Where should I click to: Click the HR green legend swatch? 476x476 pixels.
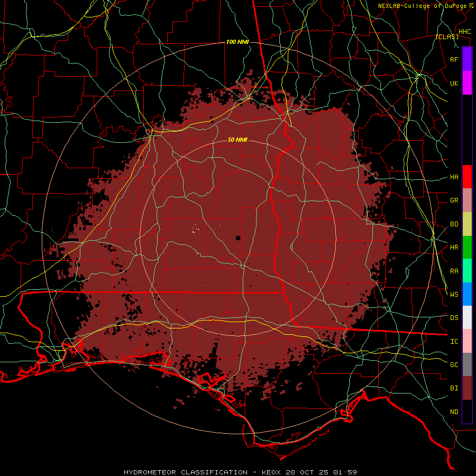tap(467, 248)
